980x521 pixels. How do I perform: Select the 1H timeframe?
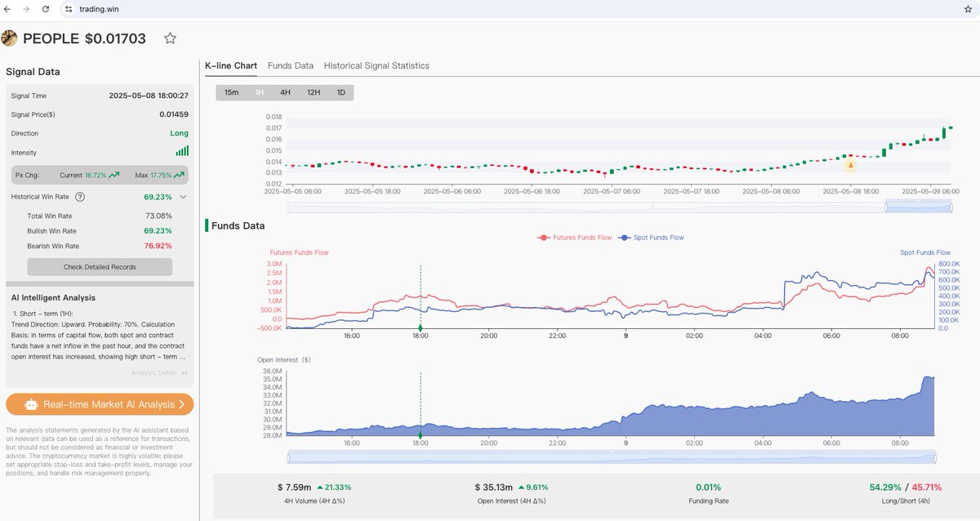pos(260,92)
